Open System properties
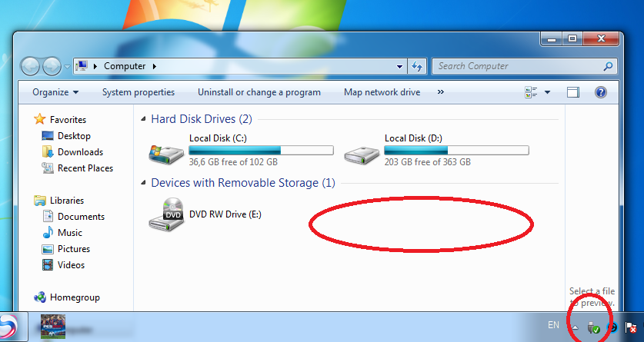This screenshot has height=342, width=644. 138,92
